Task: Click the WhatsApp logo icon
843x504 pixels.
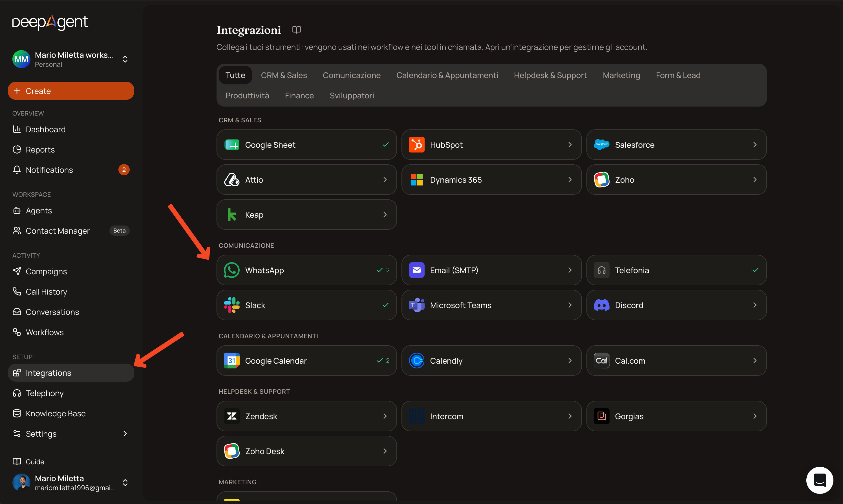Action: 232,270
